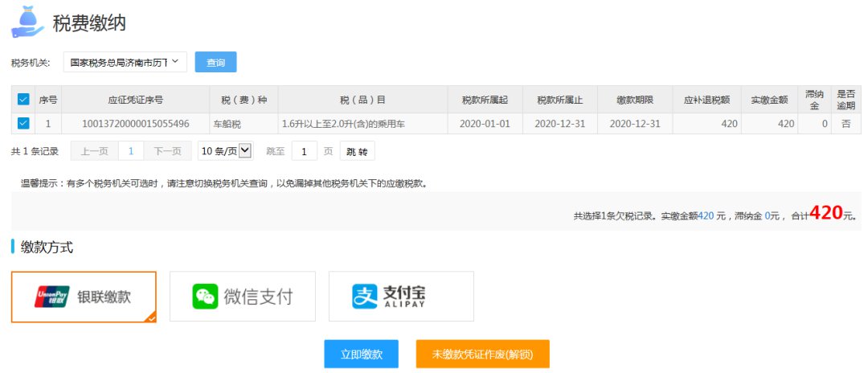868x373 pixels.
Task: Click the WeChat Pay green logo icon
Action: [205, 297]
